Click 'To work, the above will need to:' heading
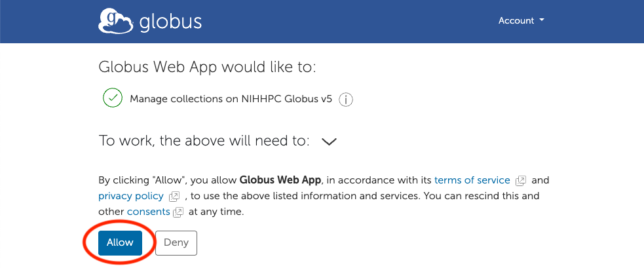The width and height of the screenshot is (644, 268). pos(204,141)
